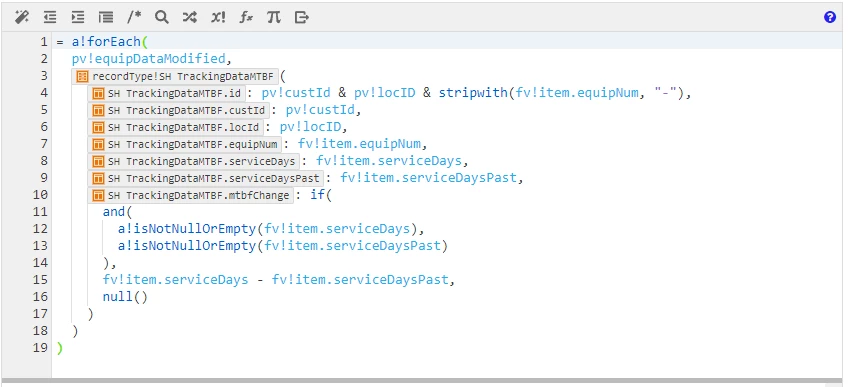Screen dimensions: 850x387
Task: Toggle comment with the /* icon
Action: (x=134, y=17)
